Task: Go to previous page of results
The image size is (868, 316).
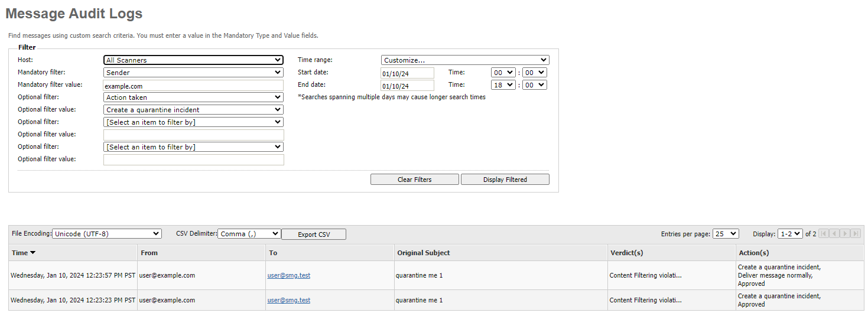Action: (834, 234)
